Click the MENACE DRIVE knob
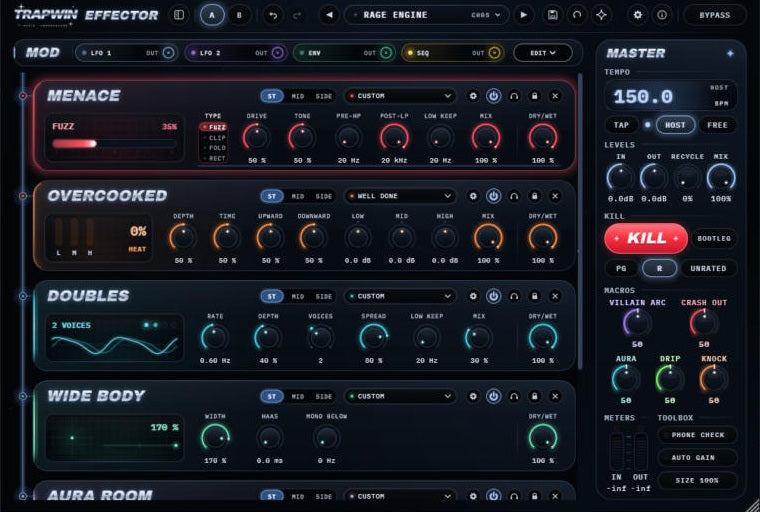Image resolution: width=760 pixels, height=512 pixels. pos(256,137)
